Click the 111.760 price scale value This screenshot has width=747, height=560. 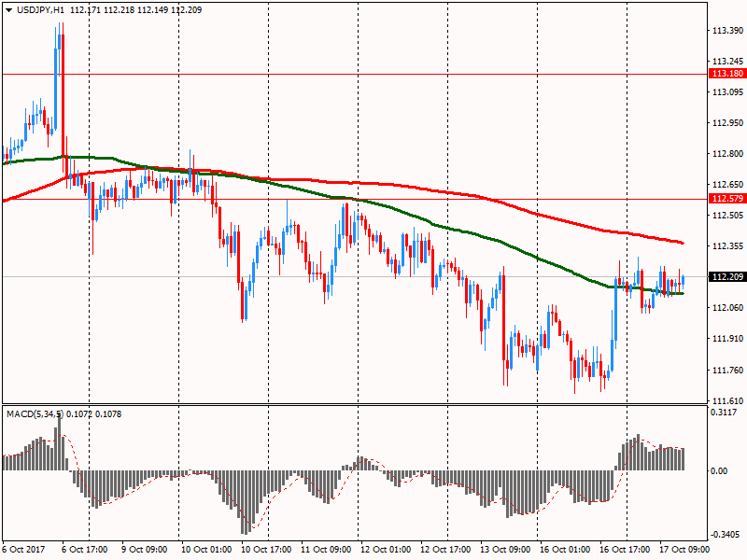[727, 370]
